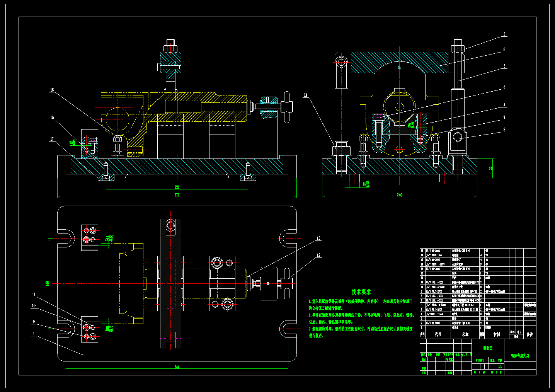Select the '370' width dimension text

coord(177,195)
